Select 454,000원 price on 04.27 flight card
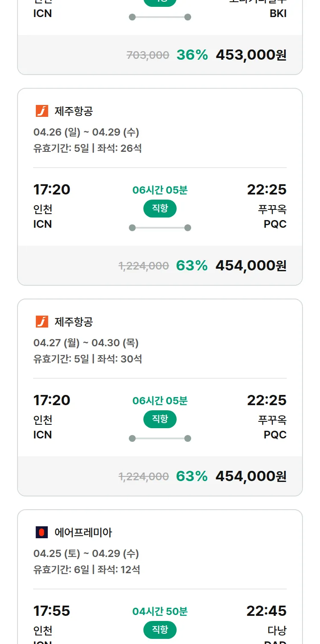 (251, 476)
